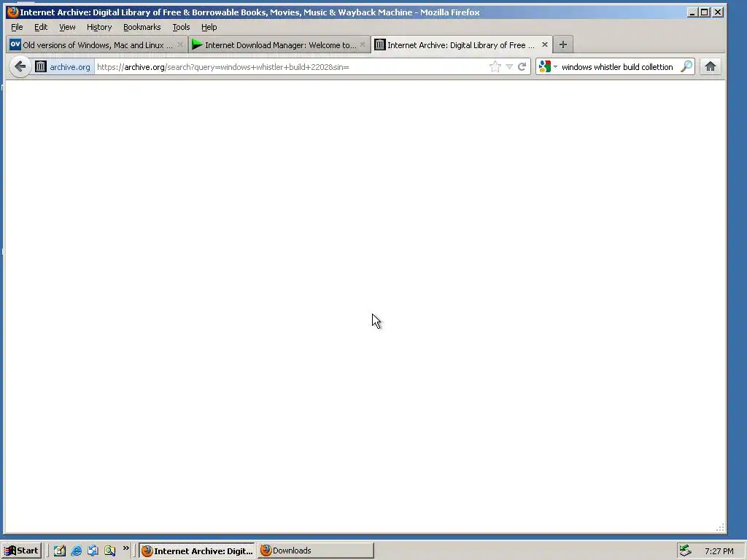The image size is (747, 560).
Task: Go to the Home page
Action: pos(711,66)
